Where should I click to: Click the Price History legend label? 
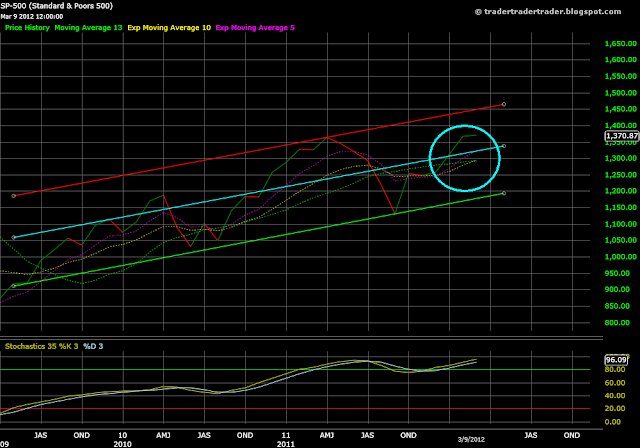click(x=27, y=28)
